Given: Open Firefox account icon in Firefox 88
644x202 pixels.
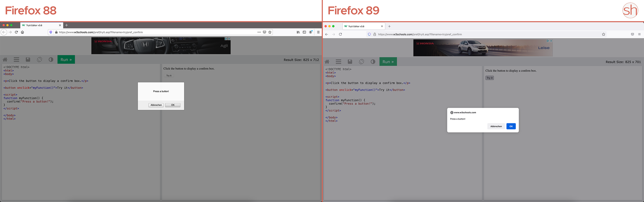Looking at the screenshot, I should point(311,32).
